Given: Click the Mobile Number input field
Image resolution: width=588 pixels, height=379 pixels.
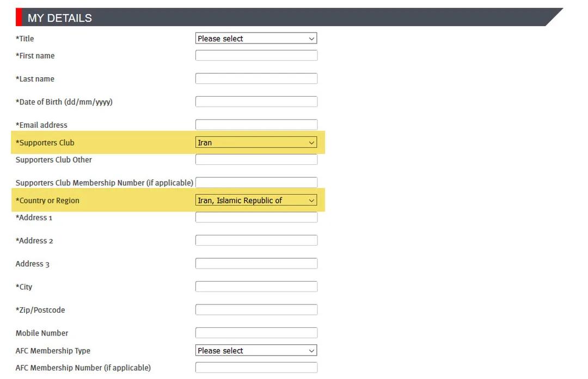Looking at the screenshot, I should [256, 333].
